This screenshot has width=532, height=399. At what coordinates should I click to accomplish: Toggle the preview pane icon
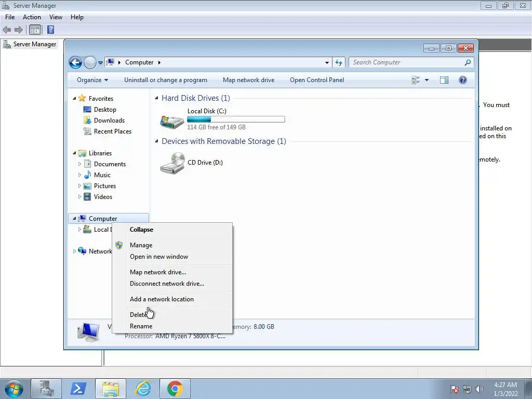click(x=444, y=80)
